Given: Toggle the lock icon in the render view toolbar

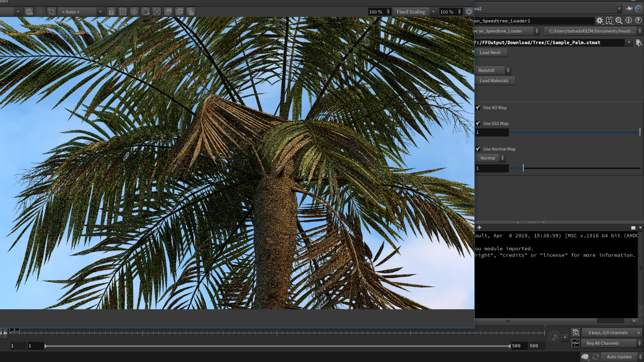Looking at the screenshot, I should click(x=111, y=11).
